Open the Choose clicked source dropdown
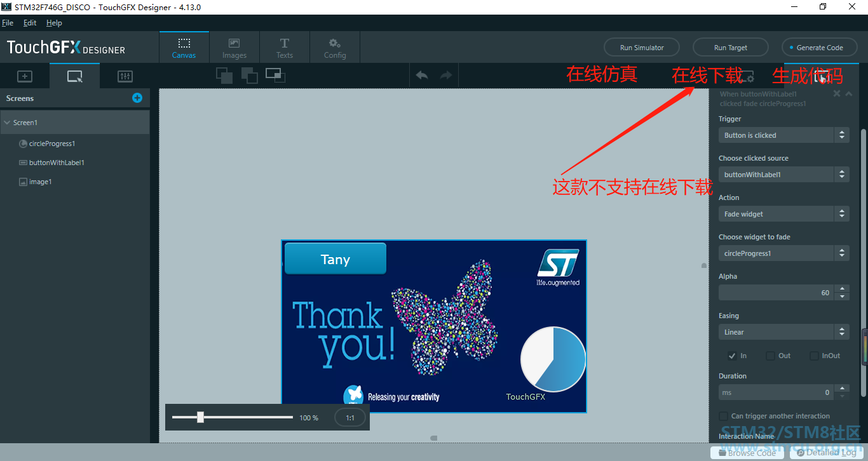Viewport: 868px width, 461px height. coord(784,175)
